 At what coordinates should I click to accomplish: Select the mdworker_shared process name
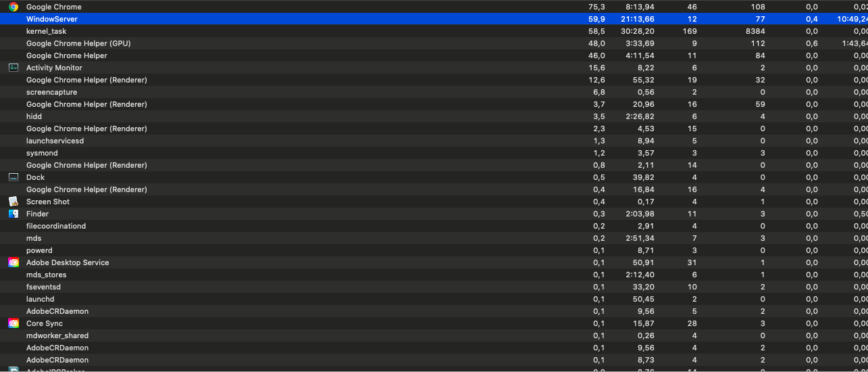[x=57, y=335]
